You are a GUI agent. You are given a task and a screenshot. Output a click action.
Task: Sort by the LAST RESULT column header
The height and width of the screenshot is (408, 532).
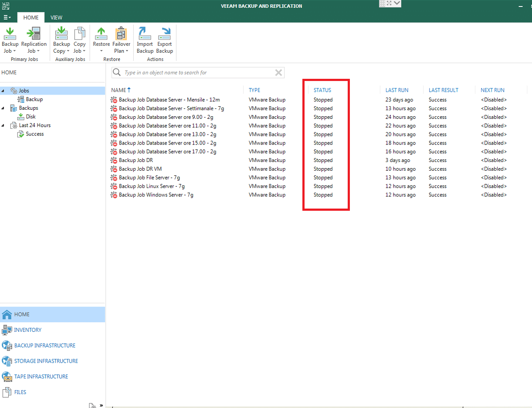coord(444,90)
